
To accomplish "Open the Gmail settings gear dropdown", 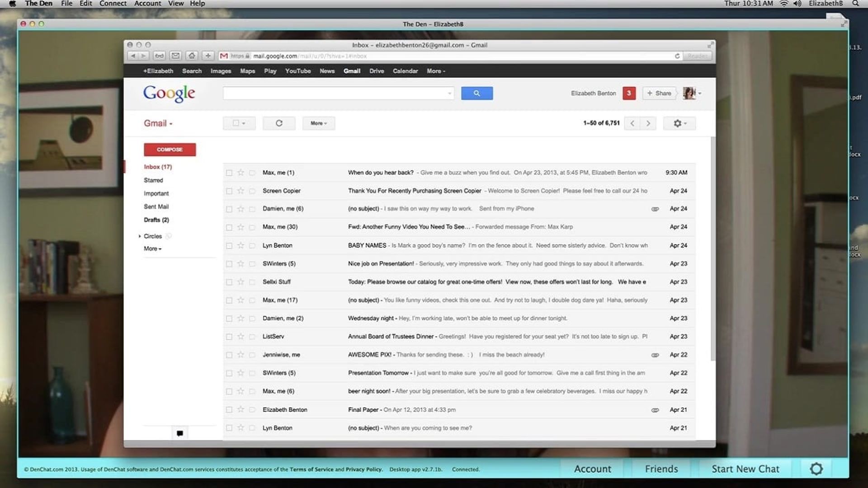I will pyautogui.click(x=679, y=123).
